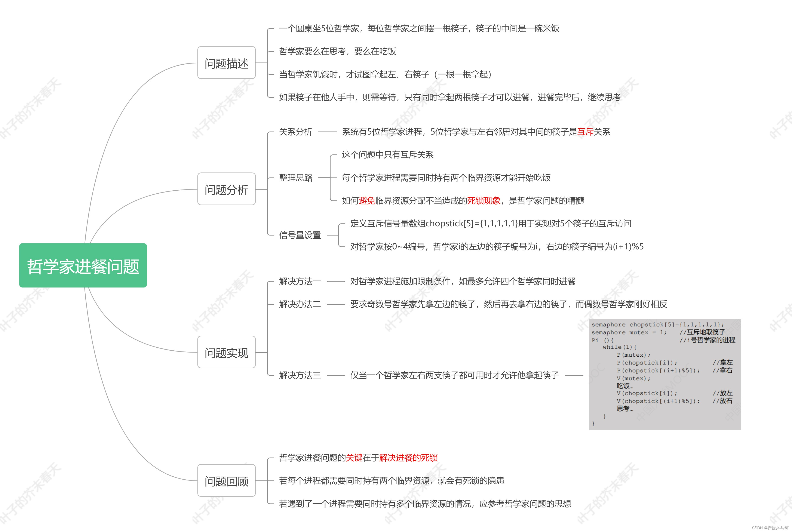
Task: Click the 关系分析 subtopic
Action: [x=296, y=132]
